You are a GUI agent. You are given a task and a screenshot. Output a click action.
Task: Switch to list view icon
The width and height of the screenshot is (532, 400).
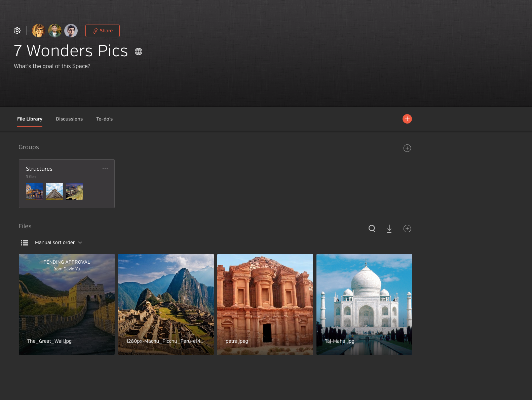pyautogui.click(x=25, y=243)
